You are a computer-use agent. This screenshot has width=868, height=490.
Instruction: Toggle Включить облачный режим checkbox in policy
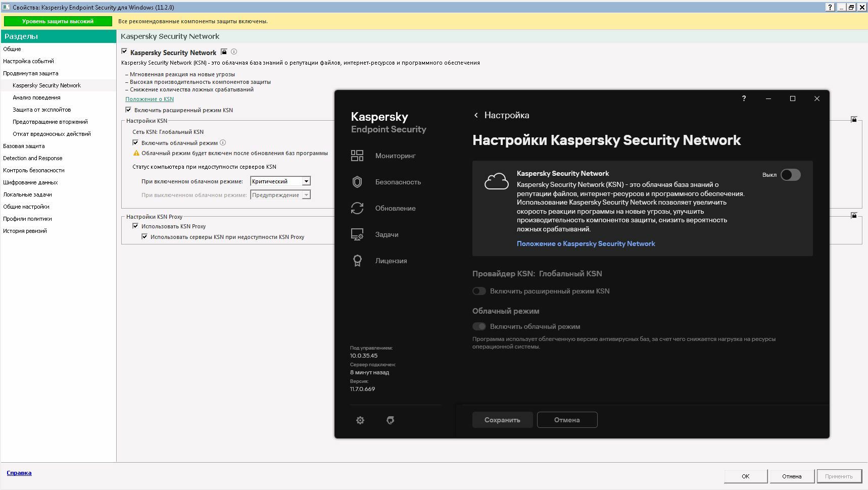pos(135,142)
